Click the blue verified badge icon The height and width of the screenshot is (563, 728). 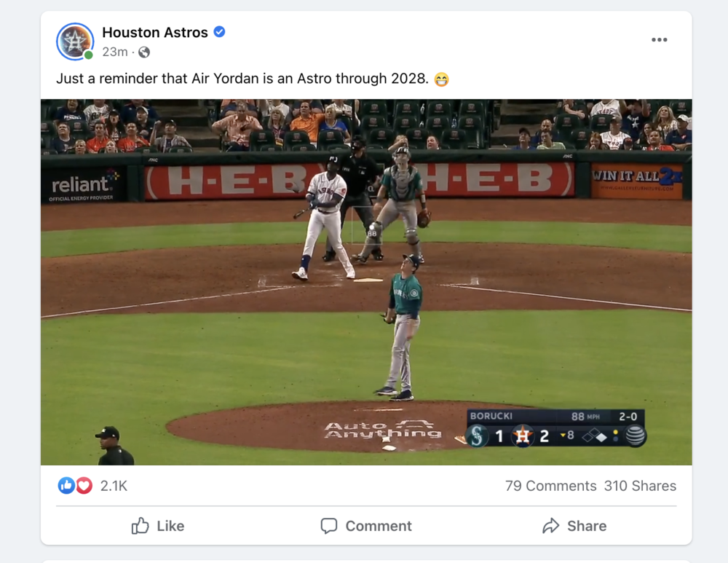pos(219,31)
